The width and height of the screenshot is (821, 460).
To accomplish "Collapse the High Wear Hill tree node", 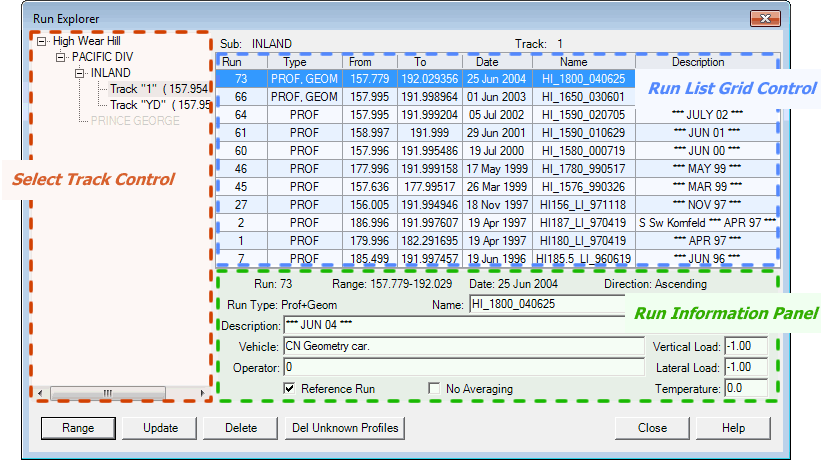I will 40,42.
